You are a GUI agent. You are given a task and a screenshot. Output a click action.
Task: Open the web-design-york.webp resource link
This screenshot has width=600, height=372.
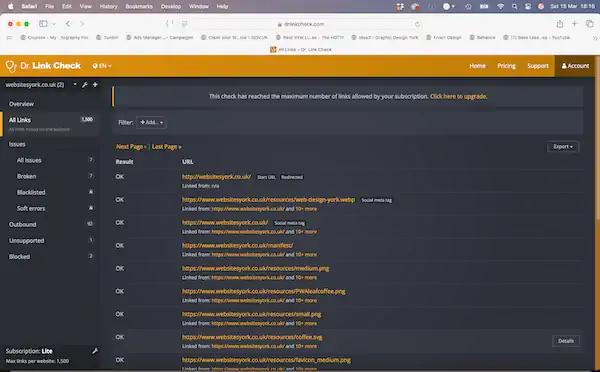[x=268, y=200]
